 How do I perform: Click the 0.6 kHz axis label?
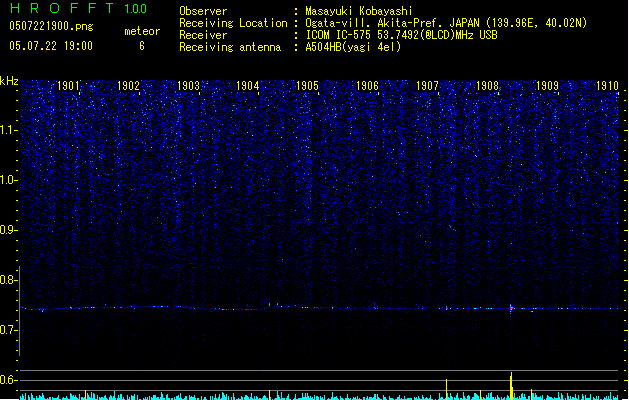click(x=9, y=380)
